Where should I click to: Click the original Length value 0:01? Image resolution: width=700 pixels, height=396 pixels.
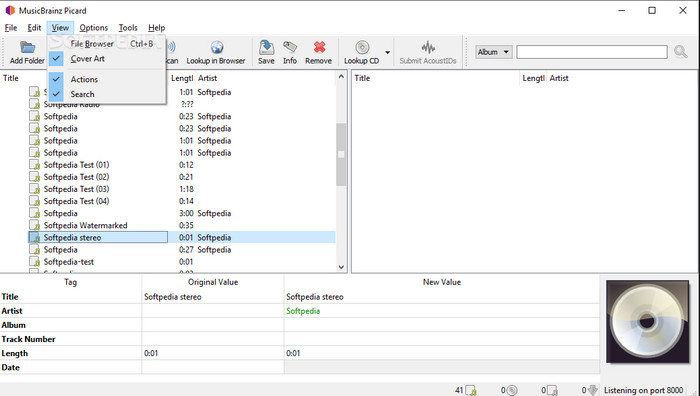click(151, 353)
